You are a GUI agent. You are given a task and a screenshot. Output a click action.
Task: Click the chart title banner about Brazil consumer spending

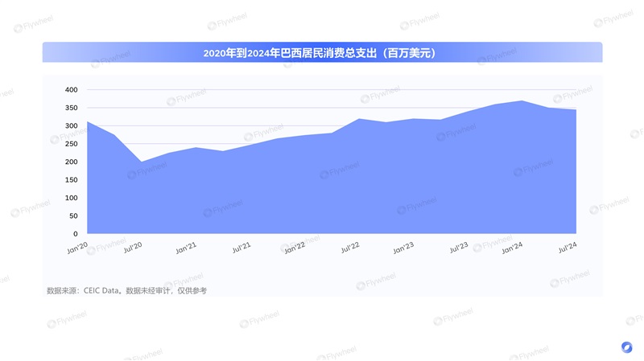coord(322,53)
